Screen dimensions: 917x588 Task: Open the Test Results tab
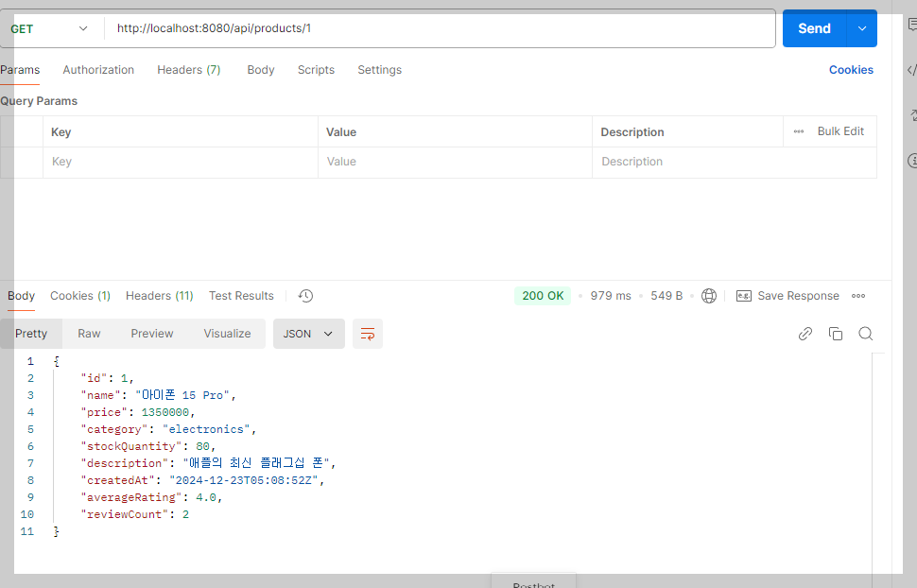coord(241,296)
